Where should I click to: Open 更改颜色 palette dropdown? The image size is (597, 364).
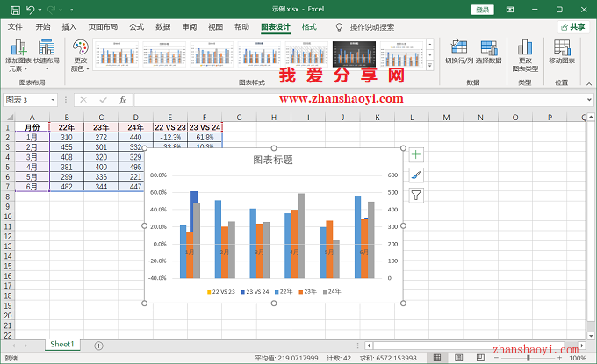click(81, 55)
